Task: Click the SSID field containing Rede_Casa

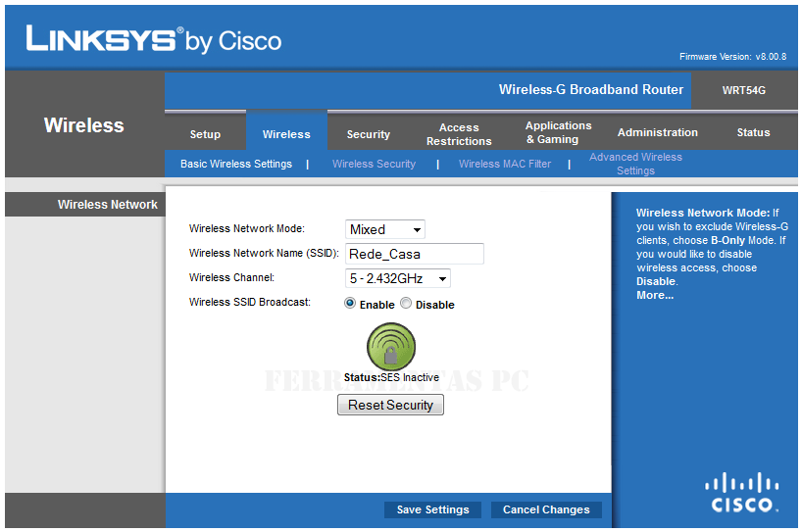Action: 415,254
